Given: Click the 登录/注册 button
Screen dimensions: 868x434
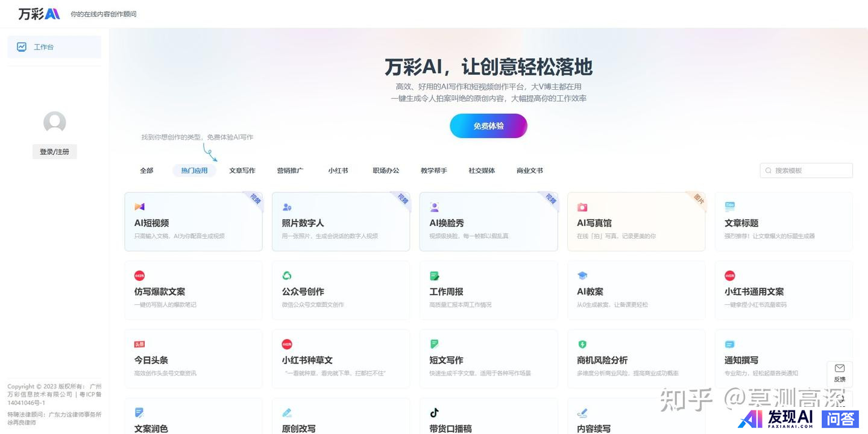Looking at the screenshot, I should [x=55, y=152].
